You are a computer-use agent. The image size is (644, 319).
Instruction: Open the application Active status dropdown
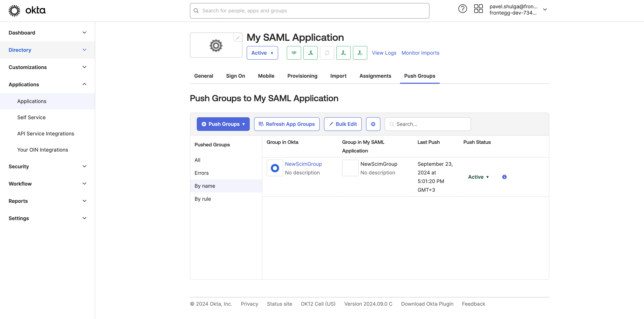point(262,53)
